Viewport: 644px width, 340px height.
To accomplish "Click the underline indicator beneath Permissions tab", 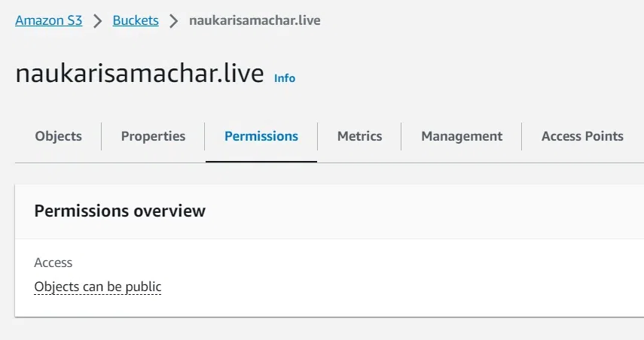I will pos(261,160).
